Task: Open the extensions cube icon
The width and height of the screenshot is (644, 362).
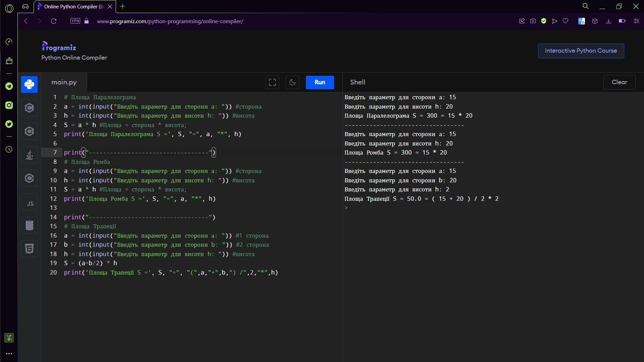Action: coord(595,21)
